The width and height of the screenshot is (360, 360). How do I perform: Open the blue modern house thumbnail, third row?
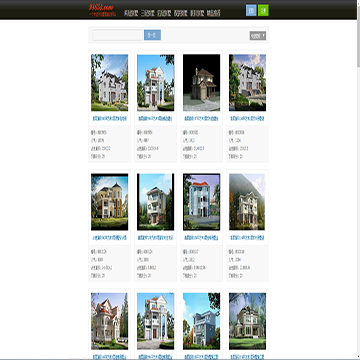[201, 321]
